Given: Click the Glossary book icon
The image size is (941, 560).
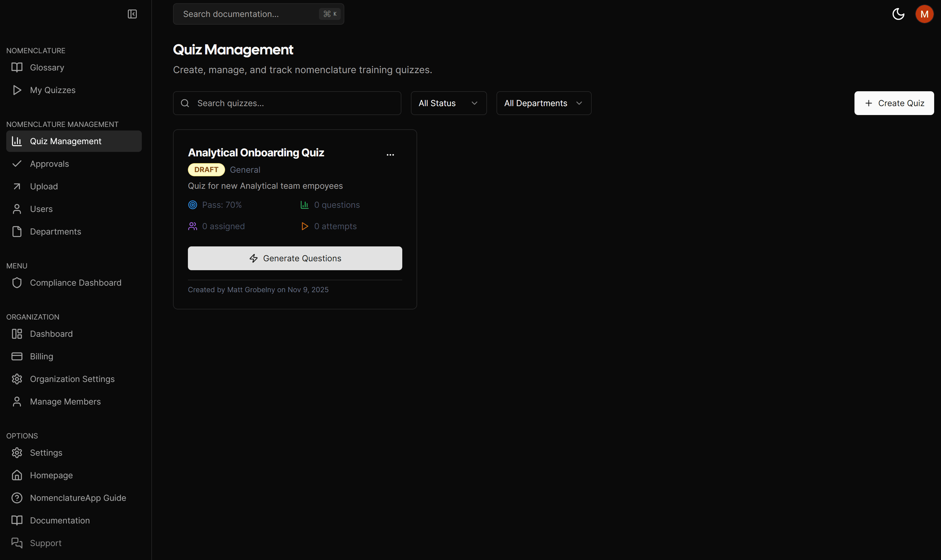Looking at the screenshot, I should 17,67.
